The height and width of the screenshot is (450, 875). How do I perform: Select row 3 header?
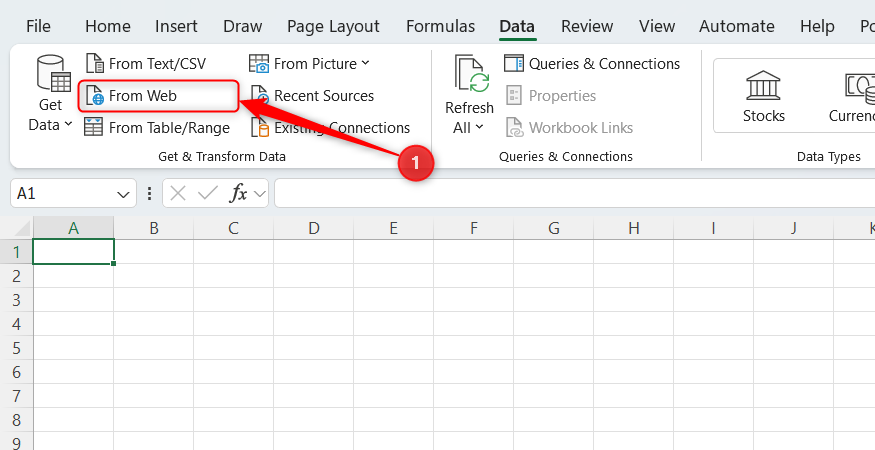pyautogui.click(x=17, y=300)
